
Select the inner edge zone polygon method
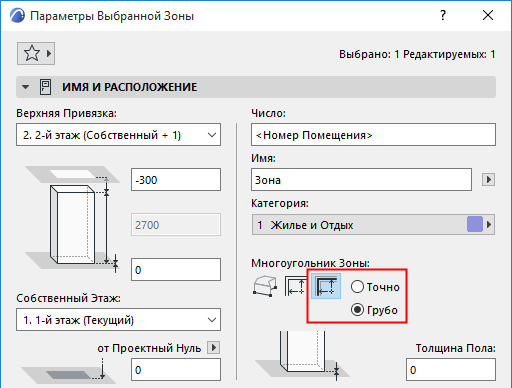(x=295, y=286)
